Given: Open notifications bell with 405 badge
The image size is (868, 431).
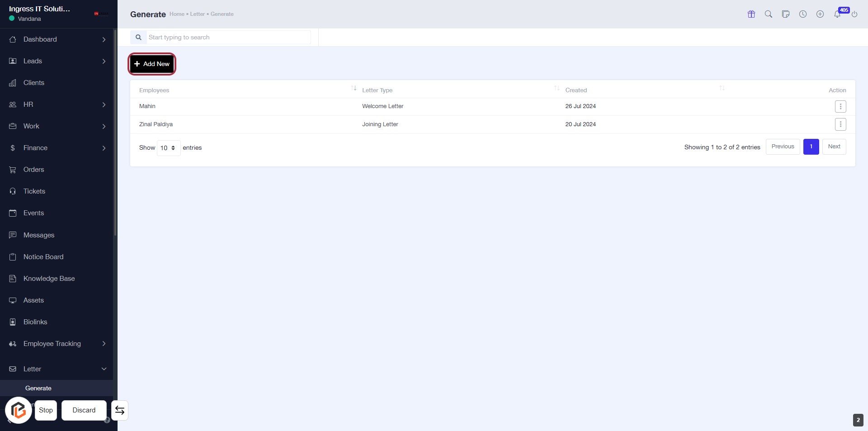Looking at the screenshot, I should click(x=837, y=14).
